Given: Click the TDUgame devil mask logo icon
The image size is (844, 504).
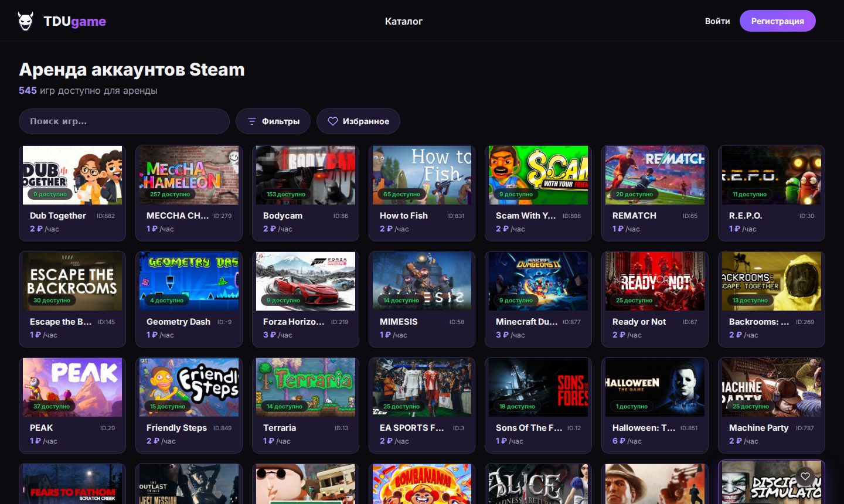Looking at the screenshot, I should coord(25,21).
